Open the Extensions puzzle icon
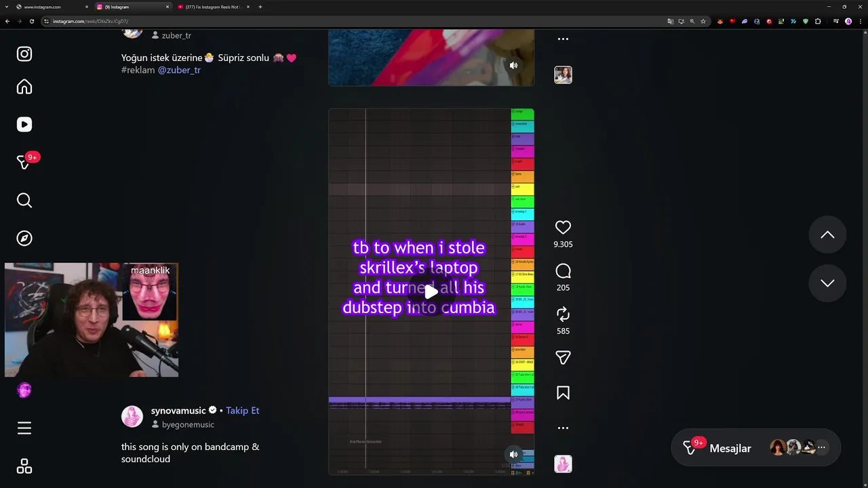This screenshot has width=868, height=488. [818, 21]
